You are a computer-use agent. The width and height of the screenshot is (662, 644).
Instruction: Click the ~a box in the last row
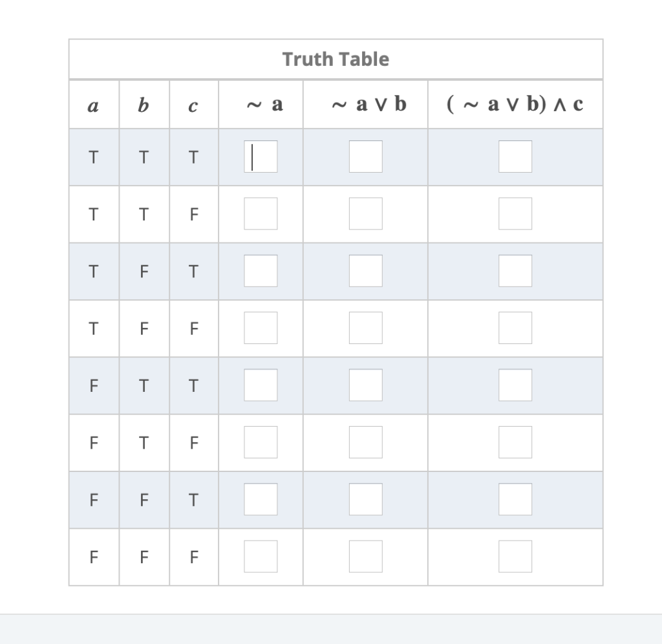pyautogui.click(x=261, y=555)
